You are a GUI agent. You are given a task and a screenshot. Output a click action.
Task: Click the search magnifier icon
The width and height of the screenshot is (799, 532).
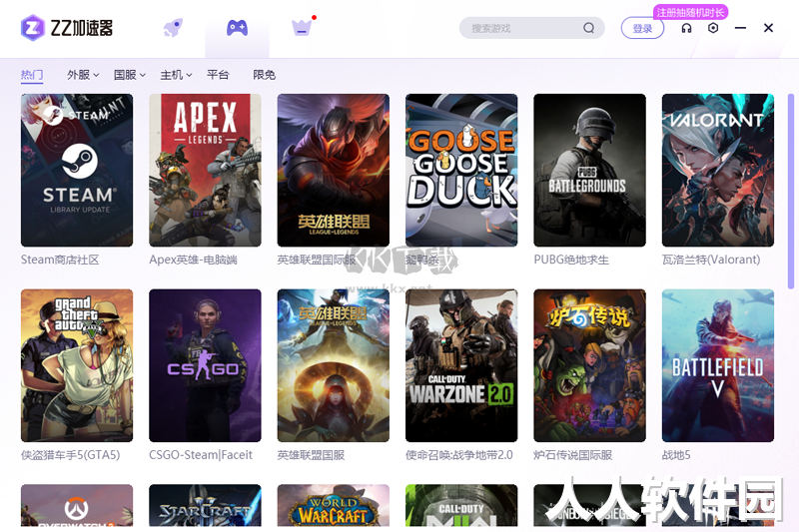point(588,28)
